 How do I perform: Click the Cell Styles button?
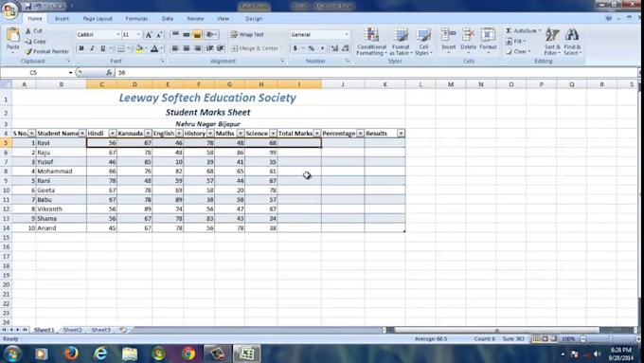coord(423,41)
